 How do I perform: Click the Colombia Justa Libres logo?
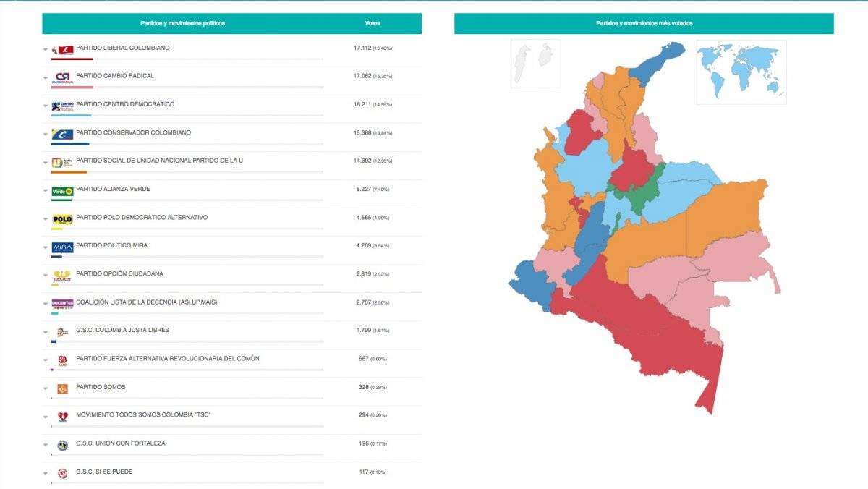coord(62,332)
